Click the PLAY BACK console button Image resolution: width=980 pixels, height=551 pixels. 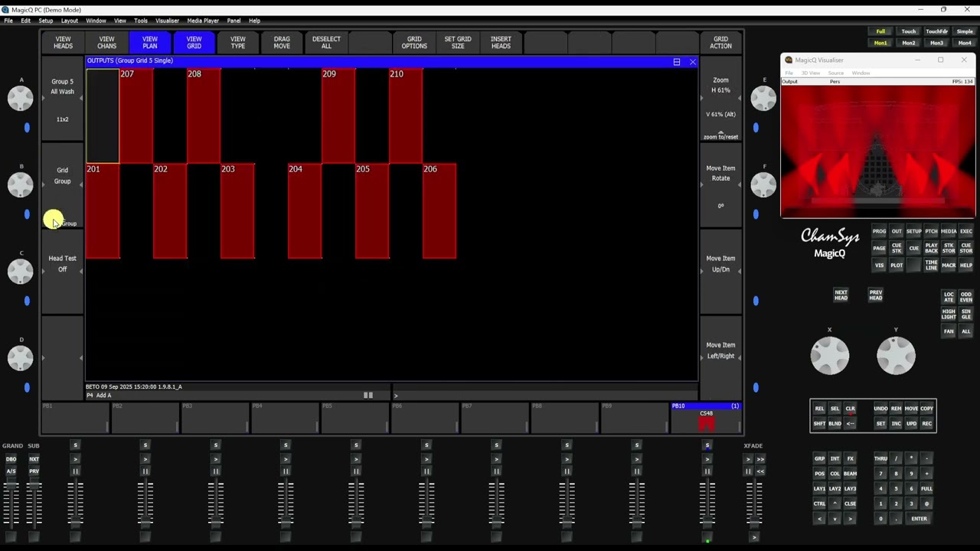(x=931, y=248)
